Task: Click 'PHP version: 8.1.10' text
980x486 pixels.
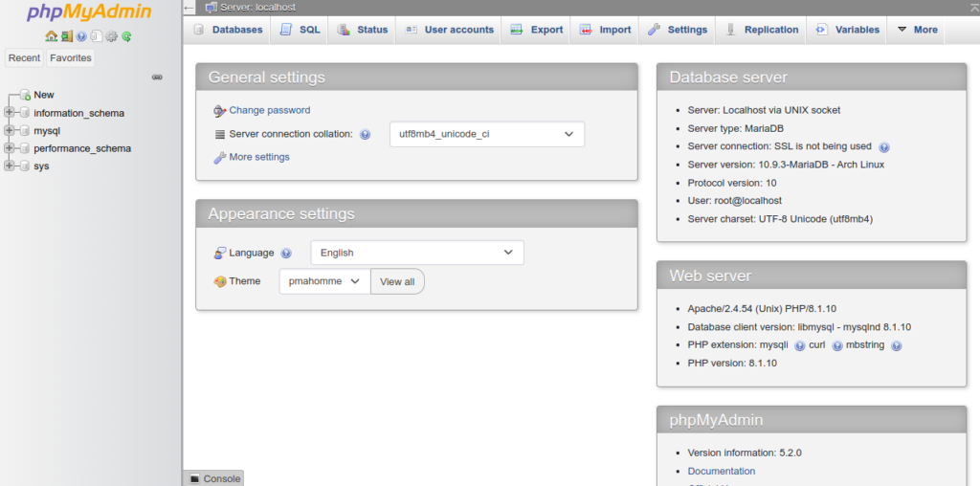Action: pos(732,363)
